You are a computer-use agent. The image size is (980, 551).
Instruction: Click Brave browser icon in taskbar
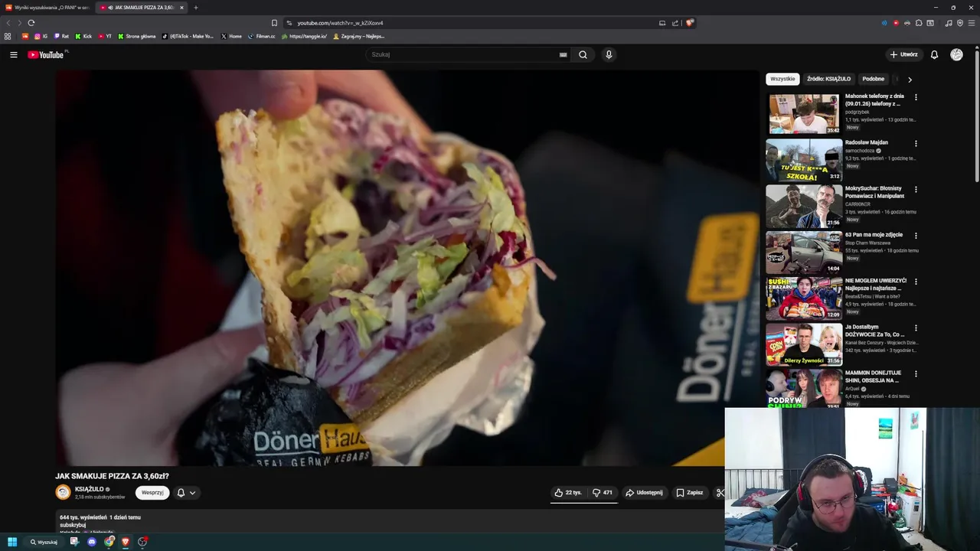point(126,542)
